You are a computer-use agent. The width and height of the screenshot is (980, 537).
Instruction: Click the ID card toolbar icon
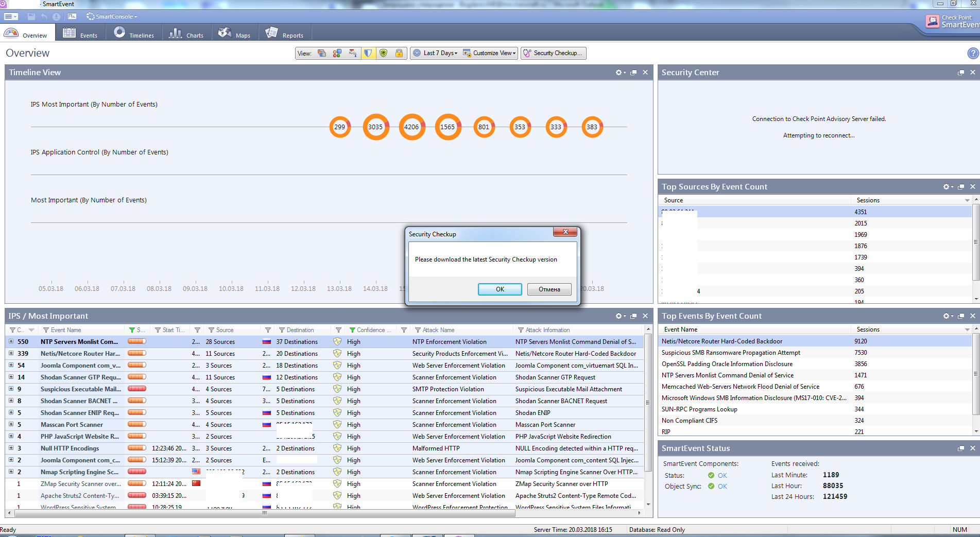[72, 16]
